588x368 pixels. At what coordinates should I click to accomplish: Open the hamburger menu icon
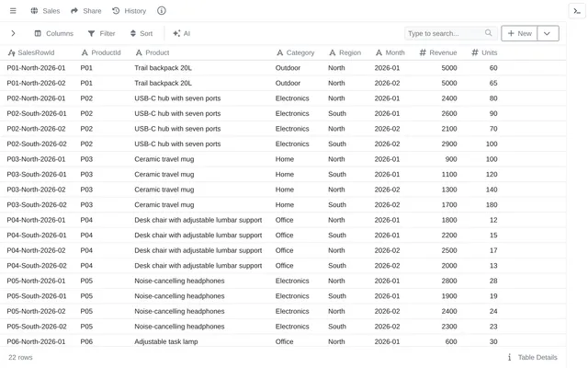13,11
